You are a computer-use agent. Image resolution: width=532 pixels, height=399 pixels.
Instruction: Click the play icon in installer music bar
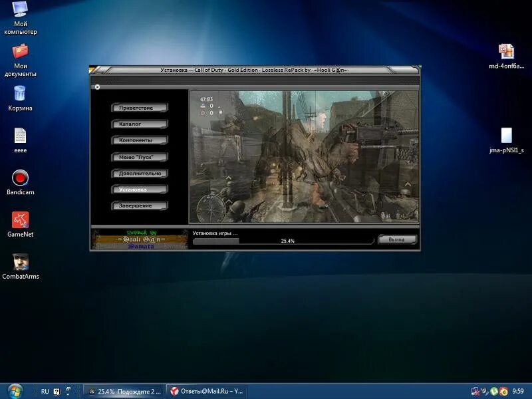click(97, 87)
